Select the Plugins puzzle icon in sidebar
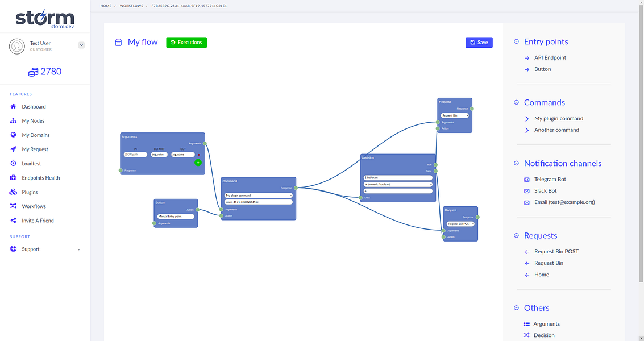The width and height of the screenshot is (644, 341). pos(13,192)
